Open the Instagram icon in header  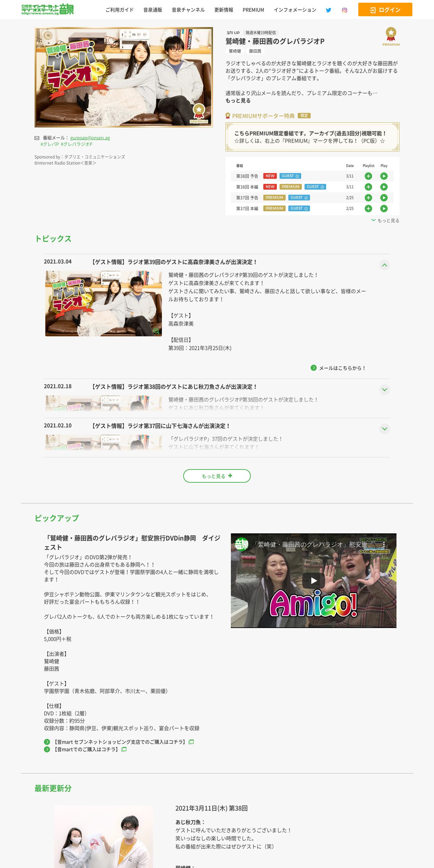tap(344, 10)
